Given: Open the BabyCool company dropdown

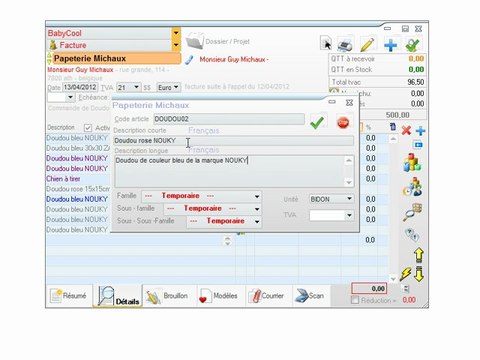Looking at the screenshot, I should pos(176,33).
